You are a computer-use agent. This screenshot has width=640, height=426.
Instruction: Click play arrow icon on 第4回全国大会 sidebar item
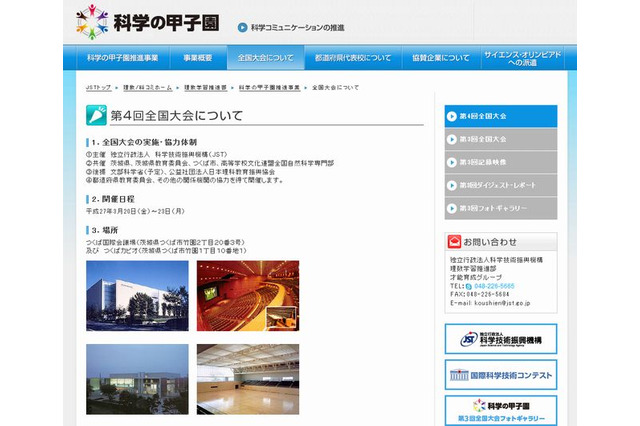[x=451, y=116]
